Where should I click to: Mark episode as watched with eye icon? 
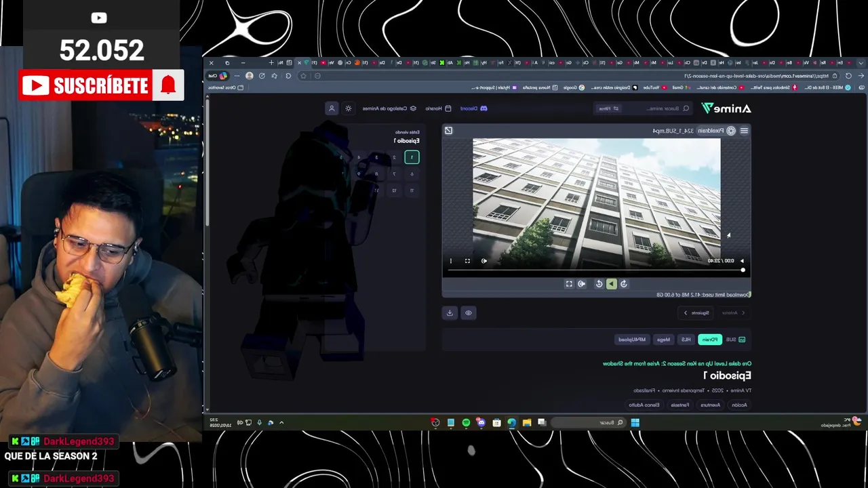tap(468, 312)
